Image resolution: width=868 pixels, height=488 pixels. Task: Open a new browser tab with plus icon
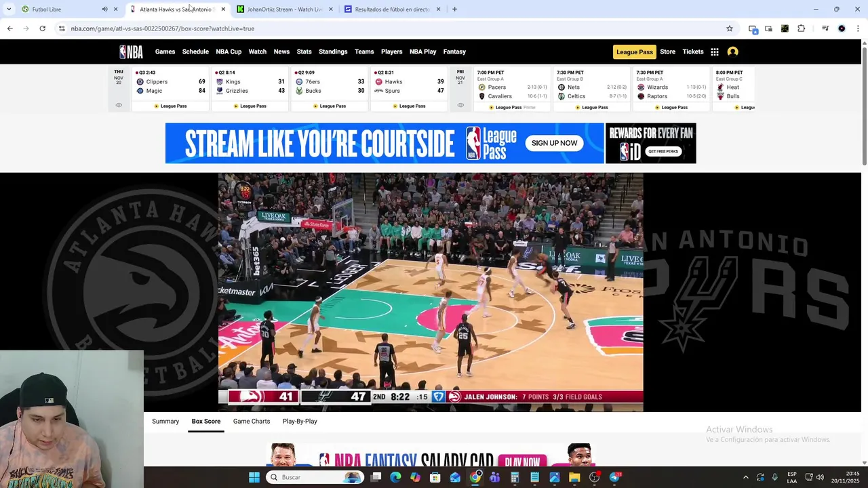tap(454, 9)
